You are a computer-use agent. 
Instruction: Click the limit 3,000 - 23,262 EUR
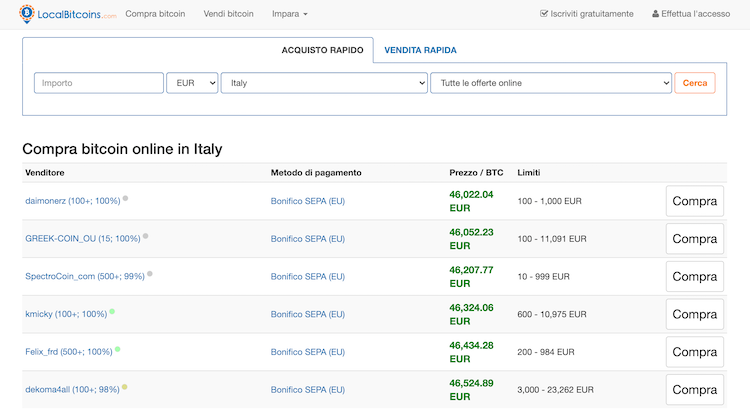pos(555,390)
